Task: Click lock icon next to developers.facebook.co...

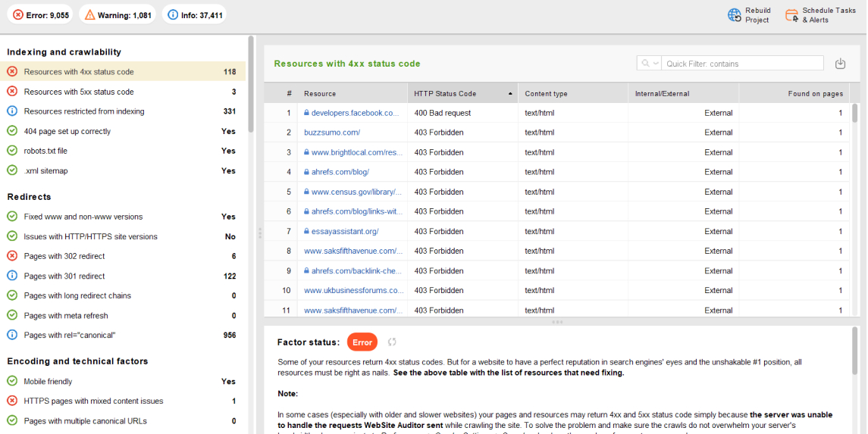Action: 306,113
